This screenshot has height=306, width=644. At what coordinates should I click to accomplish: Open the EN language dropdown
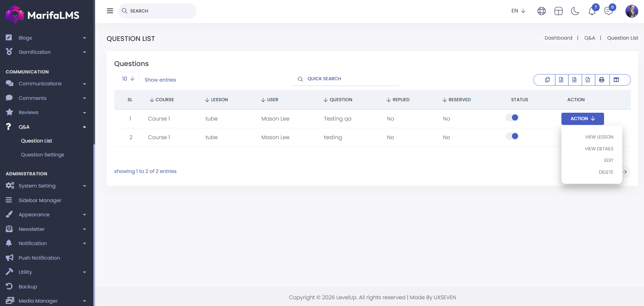point(518,11)
